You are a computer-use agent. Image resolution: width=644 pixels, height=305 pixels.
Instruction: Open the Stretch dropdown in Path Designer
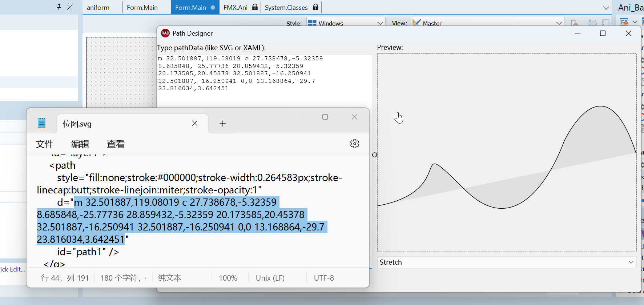tap(507, 262)
